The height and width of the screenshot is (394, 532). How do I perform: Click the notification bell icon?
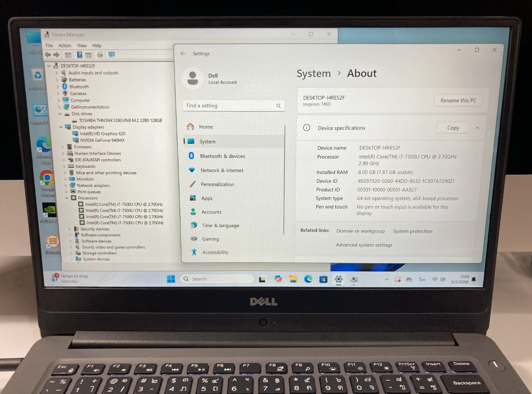click(x=474, y=280)
